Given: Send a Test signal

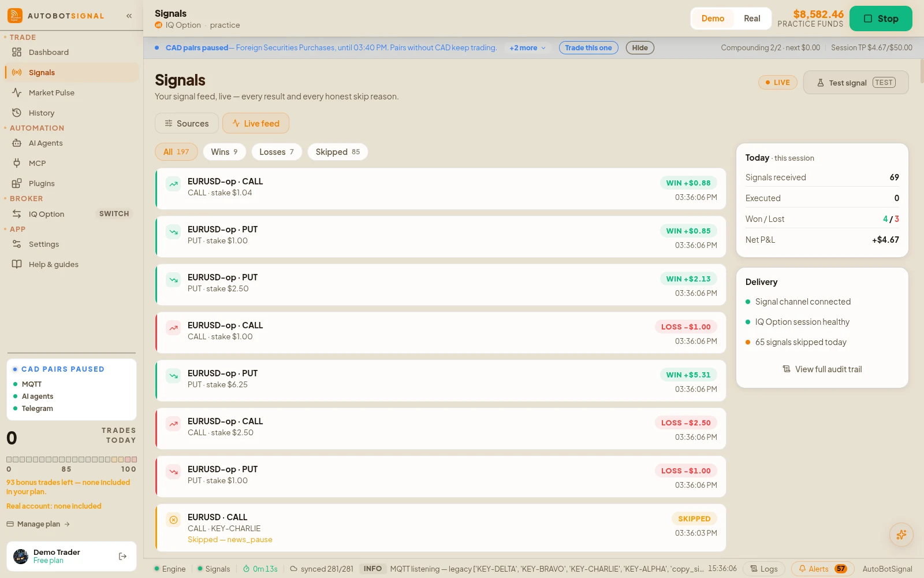Looking at the screenshot, I should [x=856, y=83].
